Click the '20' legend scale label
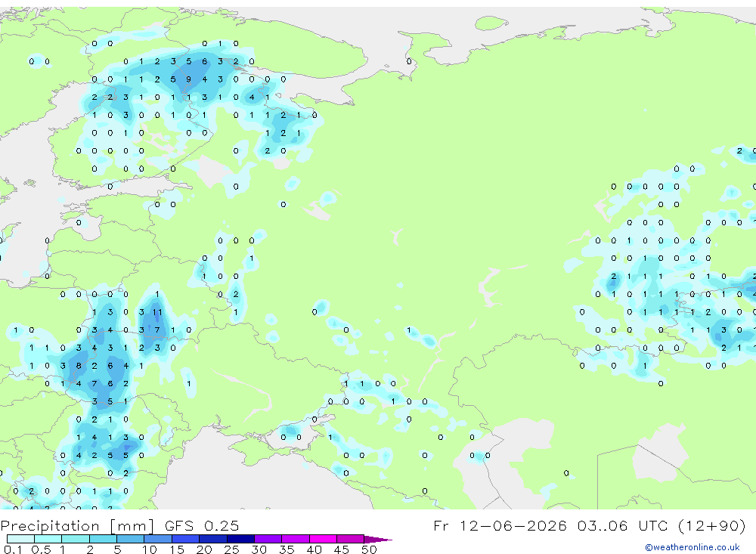 coord(204,549)
